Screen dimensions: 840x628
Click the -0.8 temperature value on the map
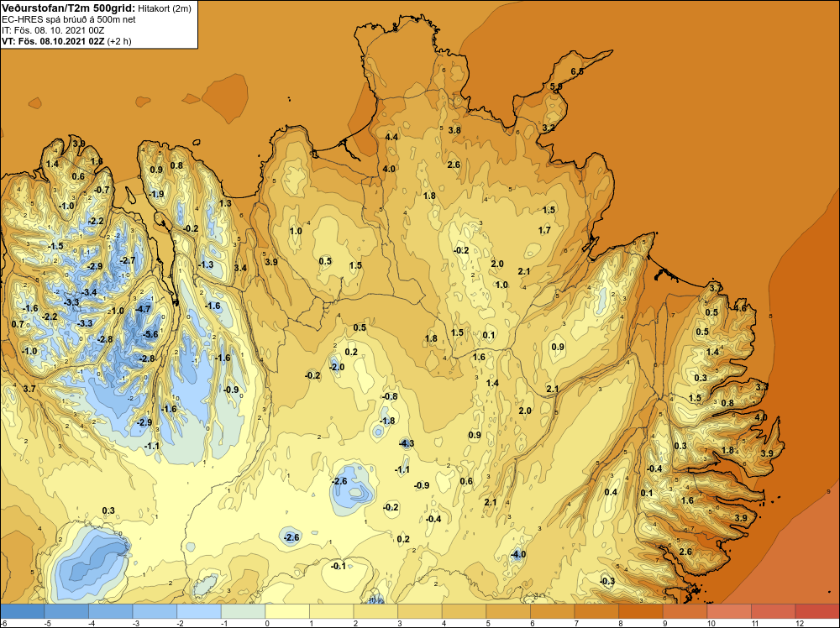click(390, 397)
